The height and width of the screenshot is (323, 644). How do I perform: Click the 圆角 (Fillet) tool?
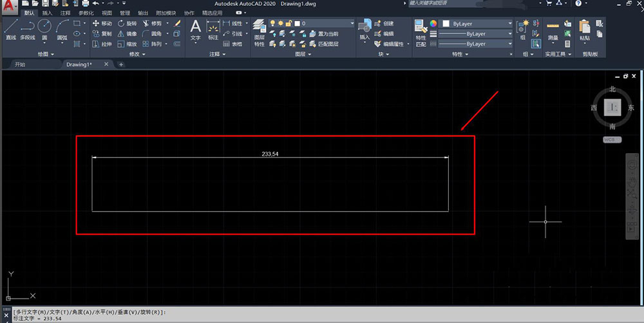[153, 33]
